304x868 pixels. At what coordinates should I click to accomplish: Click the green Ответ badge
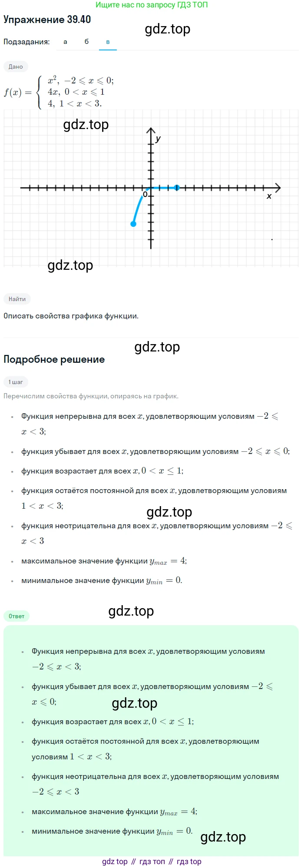[x=17, y=616]
